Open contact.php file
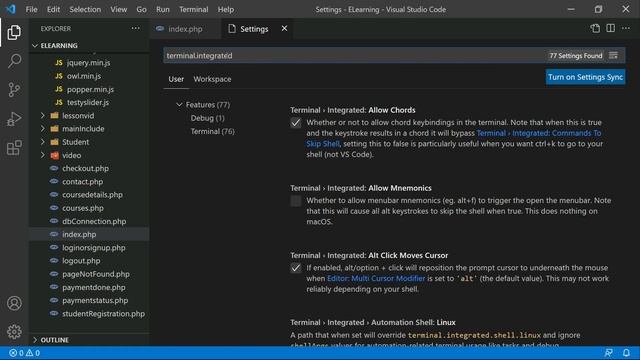The width and height of the screenshot is (640, 360). tap(82, 182)
